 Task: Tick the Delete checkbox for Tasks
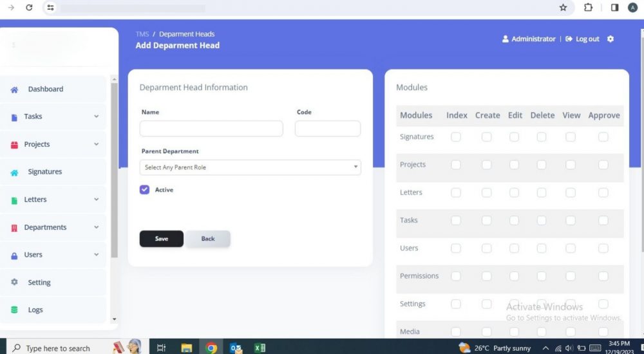542,221
